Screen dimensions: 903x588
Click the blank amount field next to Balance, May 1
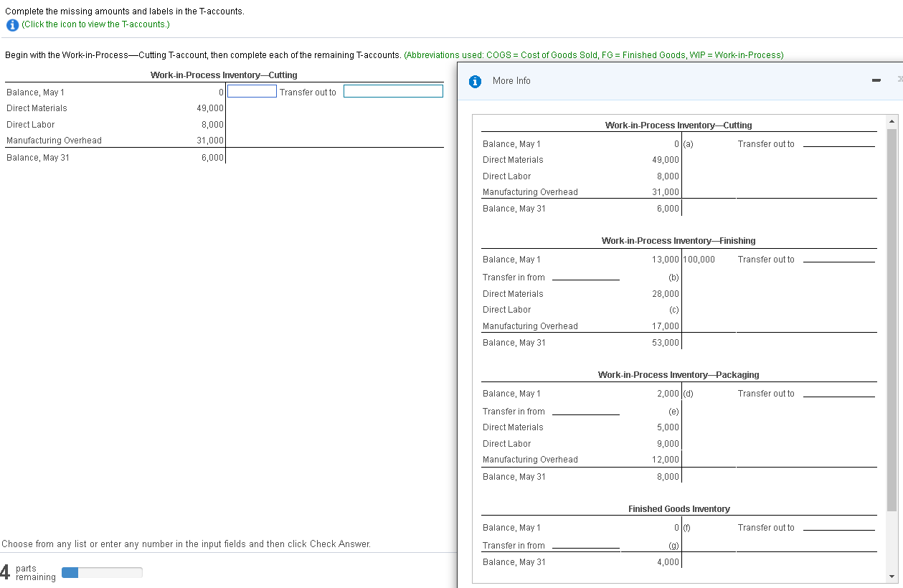pos(252,92)
